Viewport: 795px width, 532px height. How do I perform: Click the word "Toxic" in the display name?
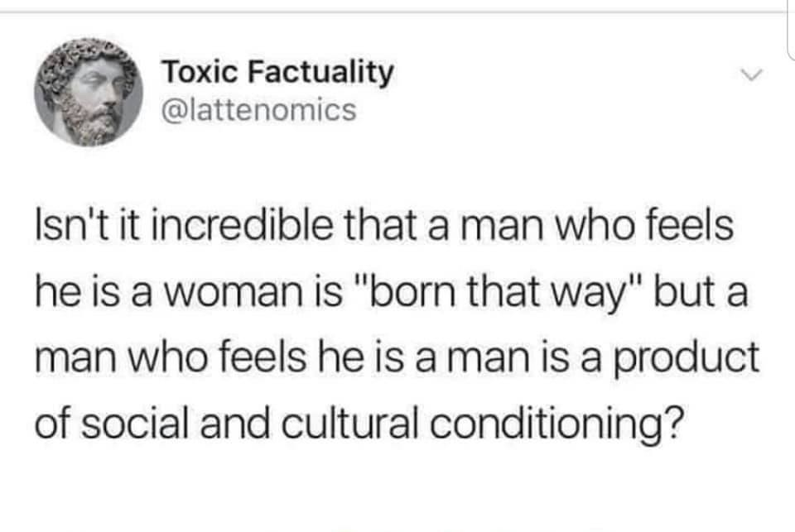click(x=200, y=71)
